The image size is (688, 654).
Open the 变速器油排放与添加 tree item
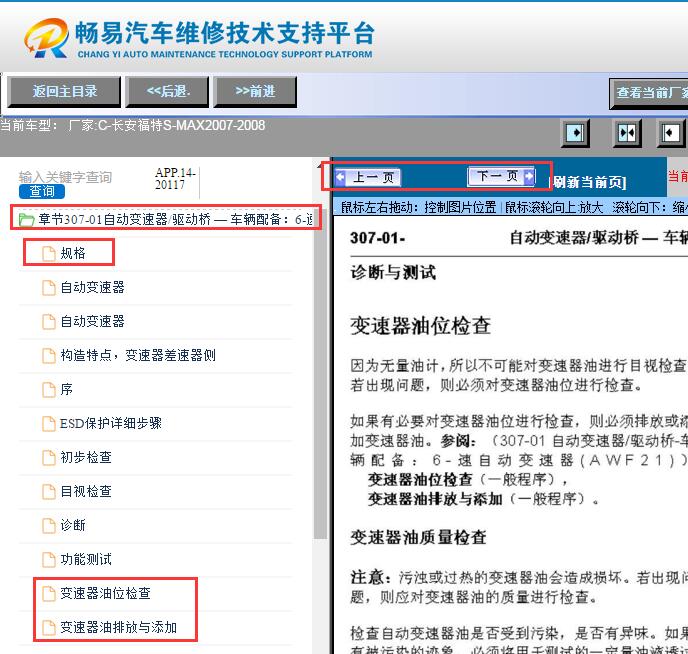pos(118,627)
